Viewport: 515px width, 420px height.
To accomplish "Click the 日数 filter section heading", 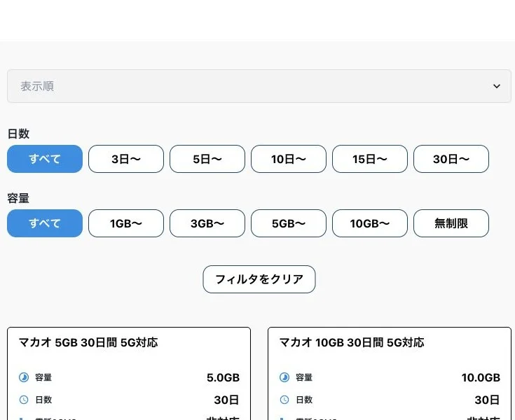I will point(18,134).
